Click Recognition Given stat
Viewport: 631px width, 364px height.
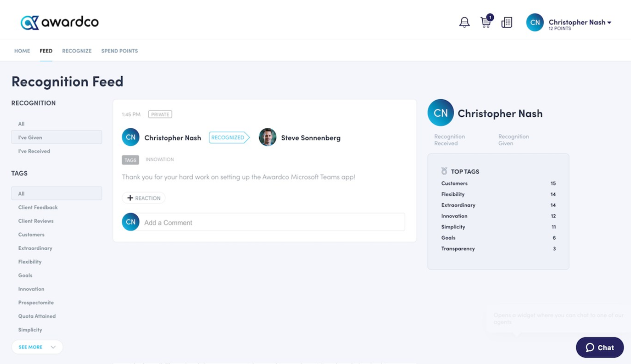[513, 140]
